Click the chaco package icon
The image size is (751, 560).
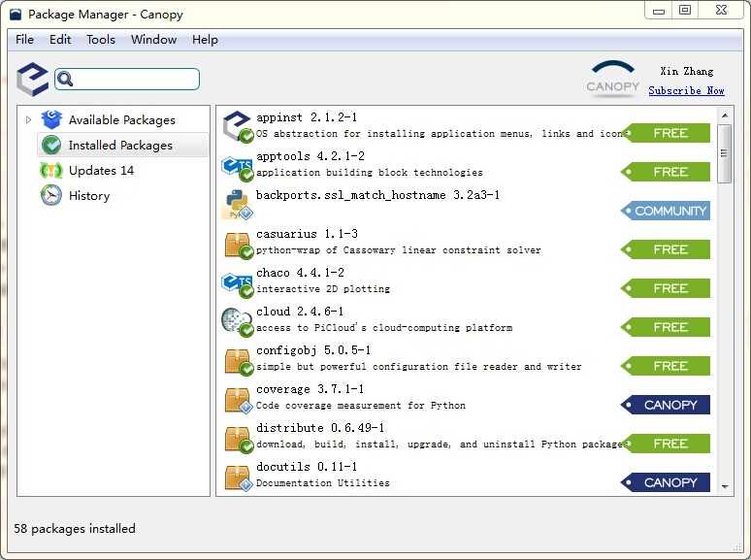(x=238, y=285)
